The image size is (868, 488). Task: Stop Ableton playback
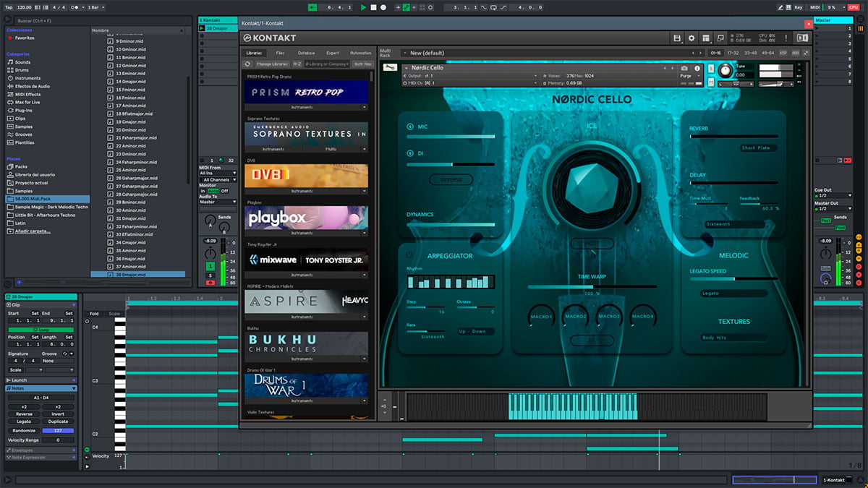(x=373, y=7)
